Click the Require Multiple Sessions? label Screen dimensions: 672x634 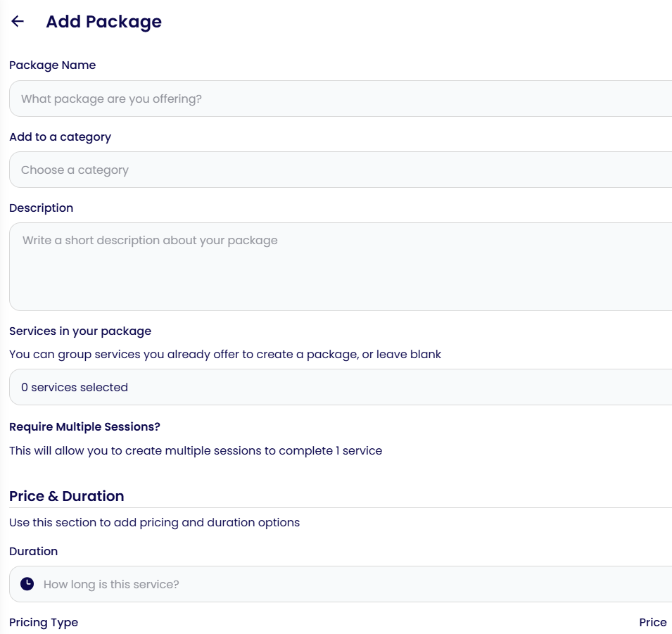click(x=84, y=427)
